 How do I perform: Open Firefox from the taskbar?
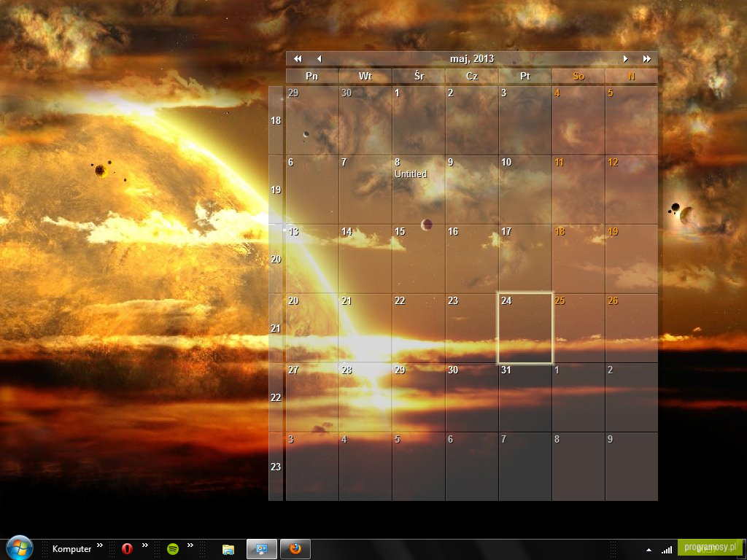coord(295,549)
